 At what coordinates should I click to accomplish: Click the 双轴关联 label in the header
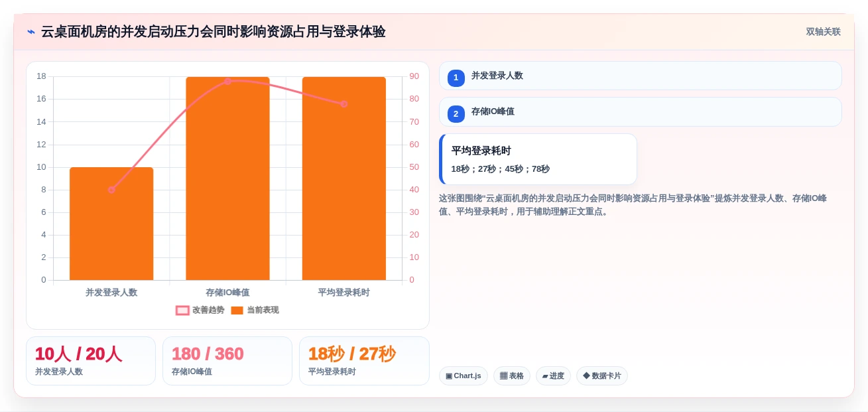click(x=823, y=32)
